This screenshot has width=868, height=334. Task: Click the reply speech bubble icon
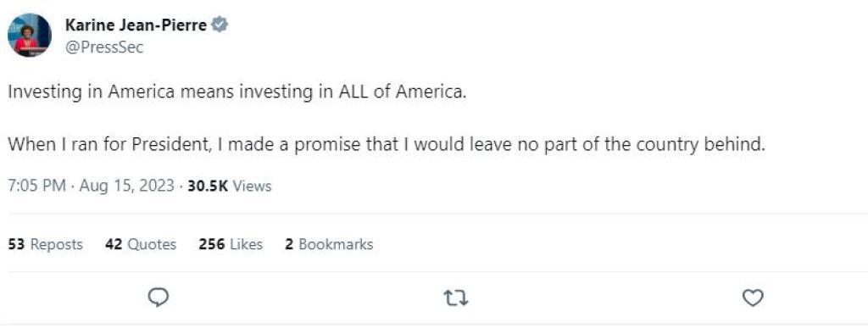(x=159, y=298)
